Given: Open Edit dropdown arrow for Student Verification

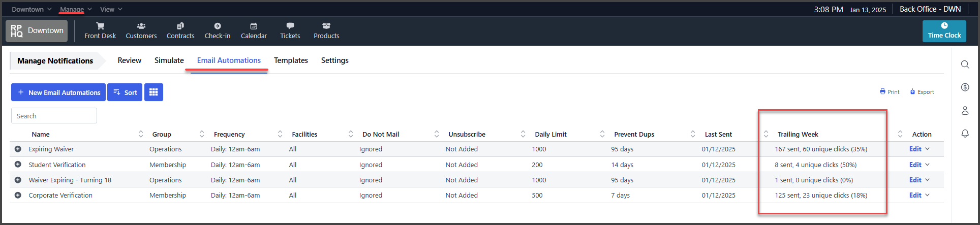Looking at the screenshot, I should click(927, 165).
